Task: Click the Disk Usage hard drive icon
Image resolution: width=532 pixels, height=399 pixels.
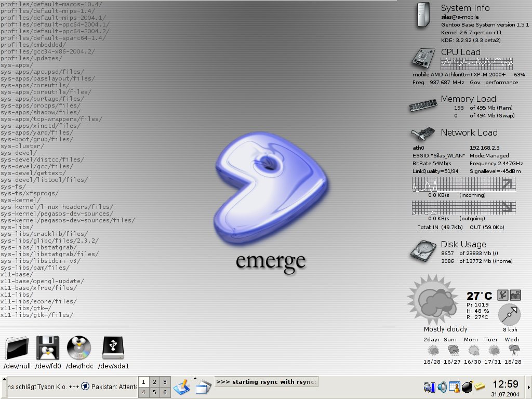Action: point(423,251)
